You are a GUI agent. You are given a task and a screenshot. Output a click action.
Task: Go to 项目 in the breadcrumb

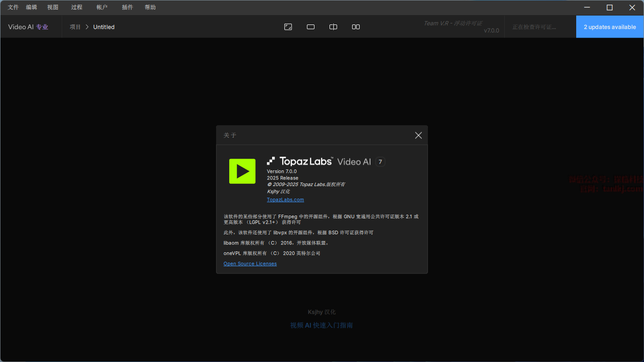(x=75, y=27)
